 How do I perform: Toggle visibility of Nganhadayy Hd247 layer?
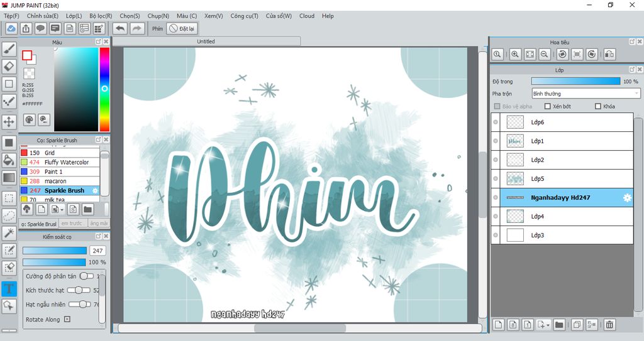coord(496,197)
